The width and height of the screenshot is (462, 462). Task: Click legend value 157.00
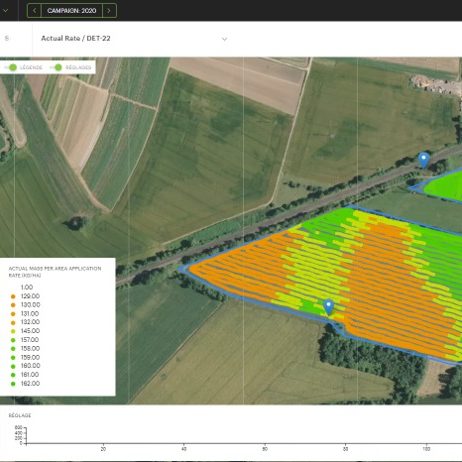30,340
